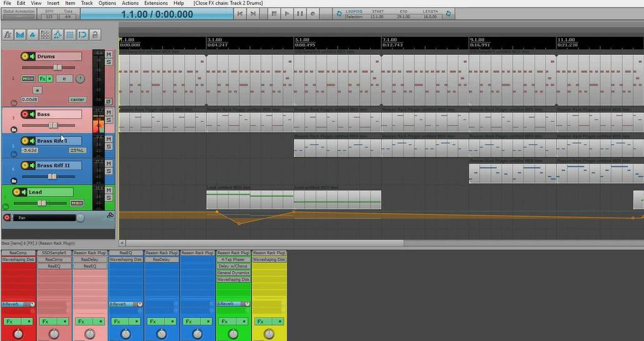Image resolution: width=644 pixels, height=341 pixels.
Task: Go to project start in transport
Action: coord(240,13)
